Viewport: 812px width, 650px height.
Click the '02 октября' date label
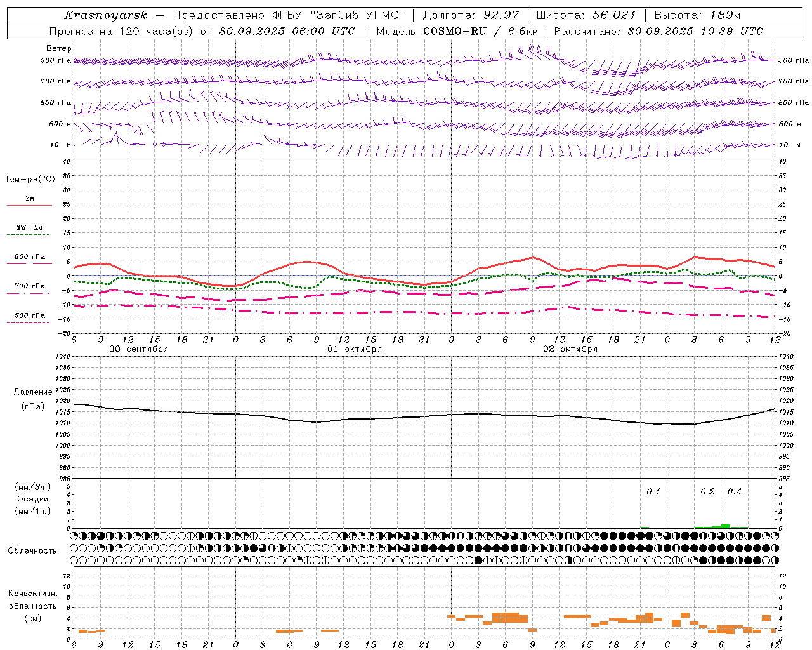coord(570,349)
